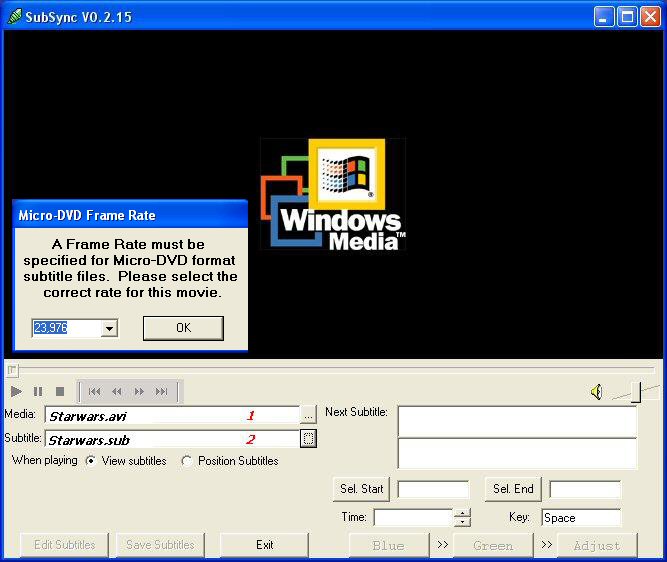Rewind the media

tap(117, 391)
